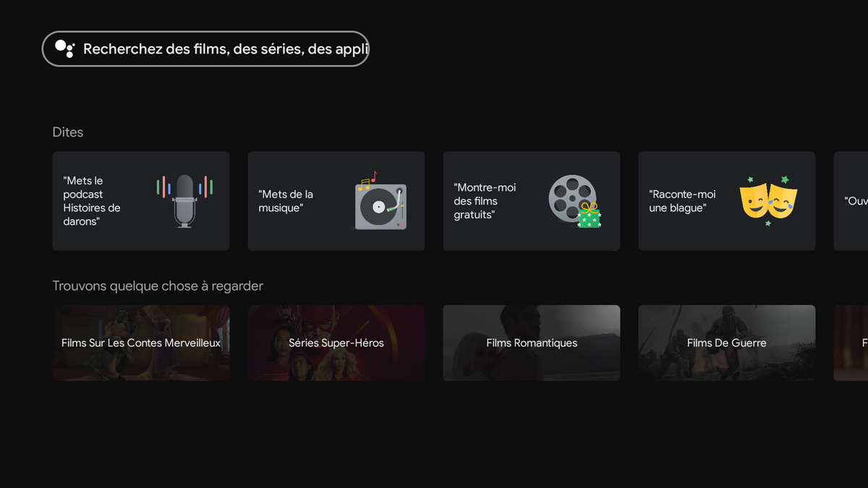Open Films Romantiques category
The height and width of the screenshot is (488, 868).
pyautogui.click(x=532, y=343)
